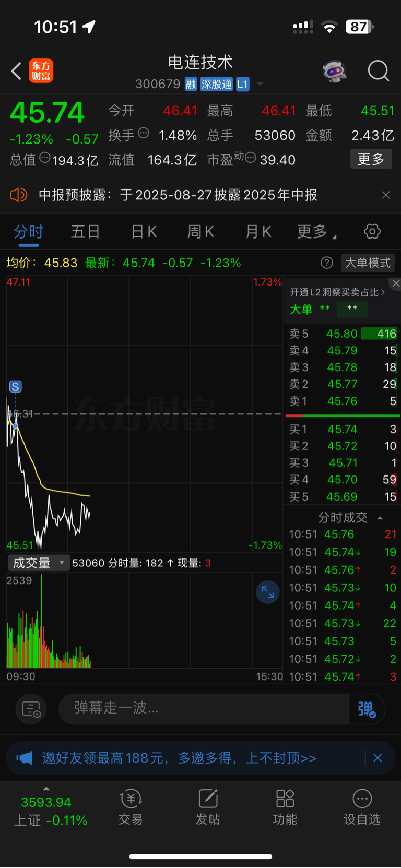Click the 更多 quote details button
The height and width of the screenshot is (868, 401).
(x=371, y=159)
